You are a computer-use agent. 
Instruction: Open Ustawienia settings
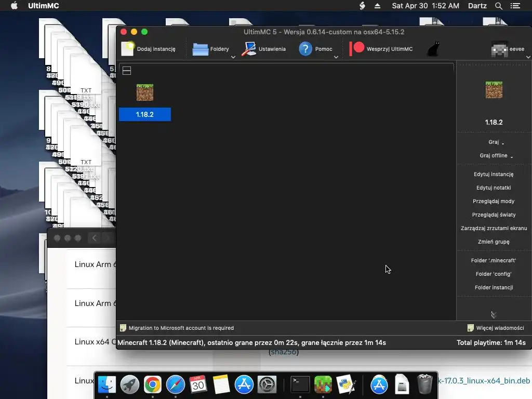(x=263, y=49)
